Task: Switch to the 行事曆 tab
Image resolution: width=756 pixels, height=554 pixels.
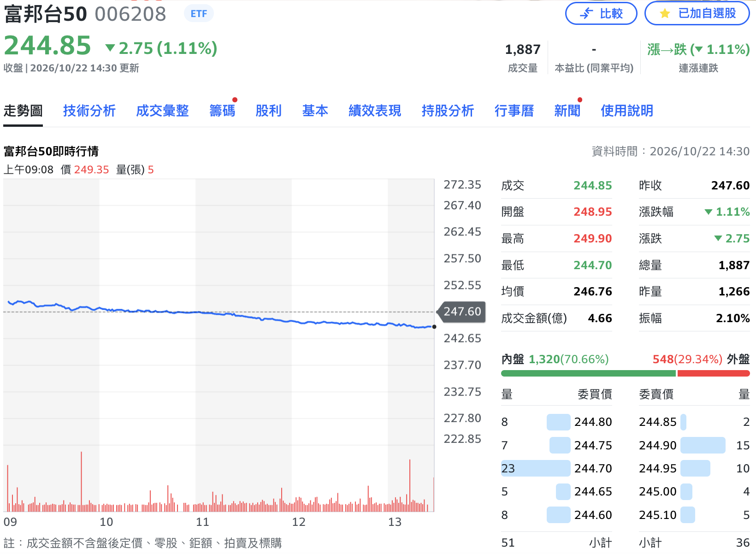Action: [x=514, y=111]
